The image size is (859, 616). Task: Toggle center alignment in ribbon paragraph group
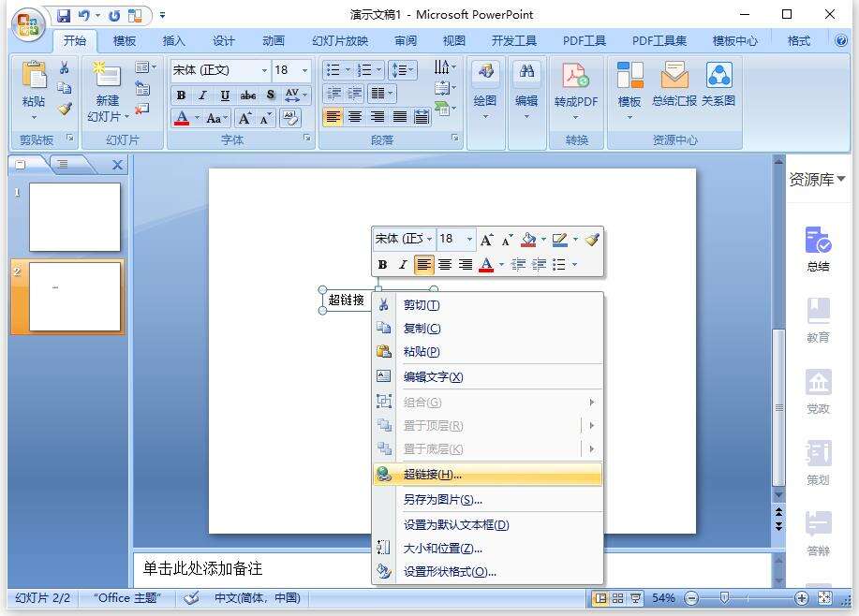(355, 117)
